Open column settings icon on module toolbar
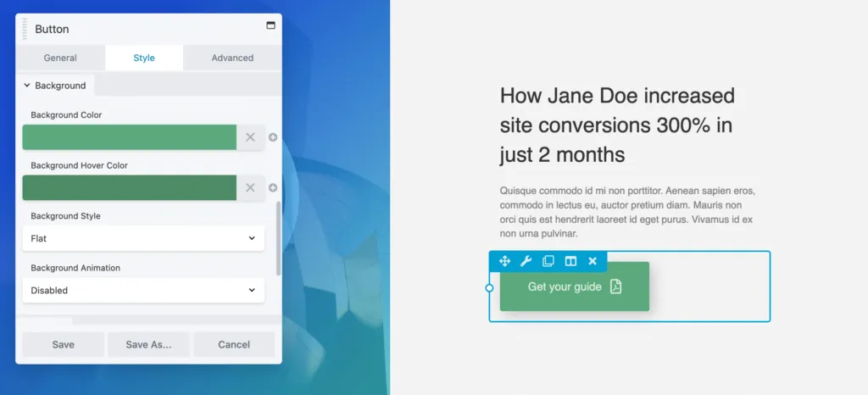Image resolution: width=868 pixels, height=395 pixels. click(x=570, y=261)
